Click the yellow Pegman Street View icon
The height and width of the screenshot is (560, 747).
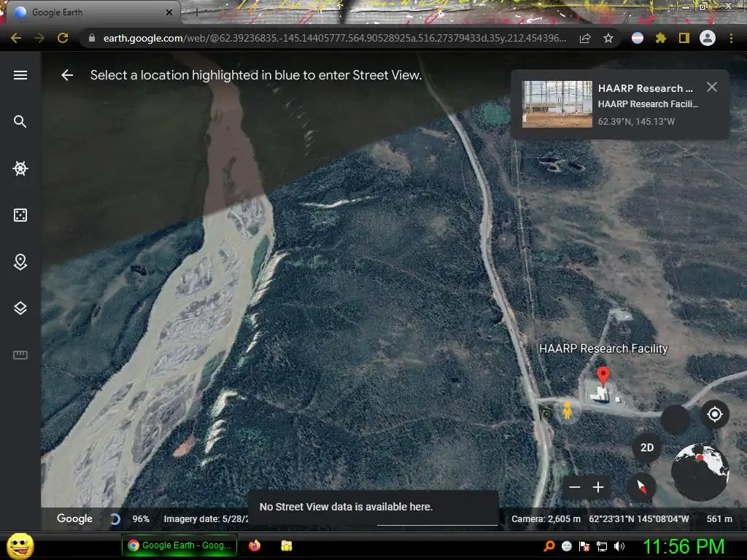coord(567,410)
